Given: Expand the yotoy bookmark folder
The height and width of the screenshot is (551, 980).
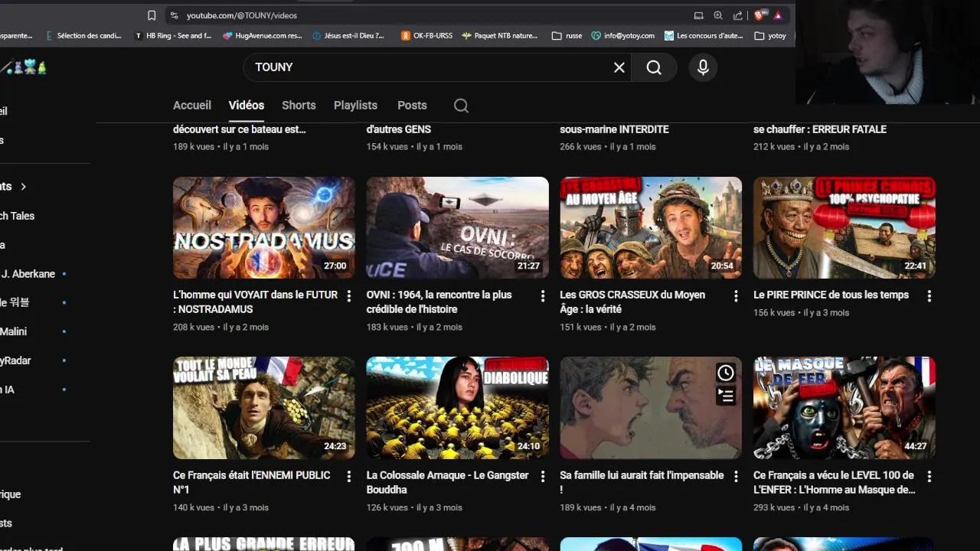Looking at the screenshot, I should pos(770,35).
